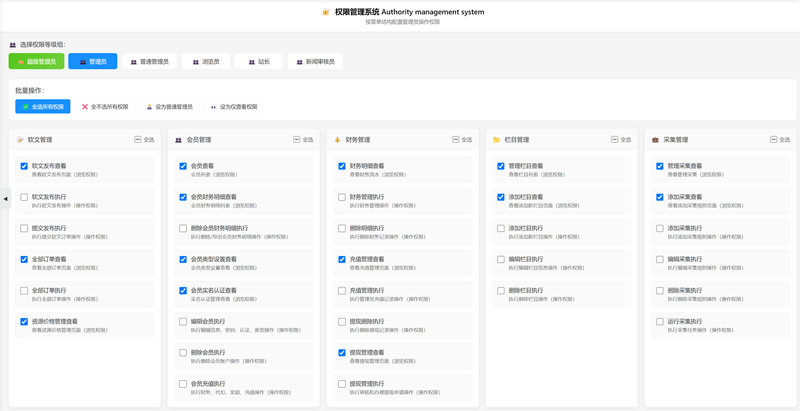This screenshot has width=800, height=411.
Task: Enable the 删除会员财务明细执行 permission
Action: [x=183, y=228]
